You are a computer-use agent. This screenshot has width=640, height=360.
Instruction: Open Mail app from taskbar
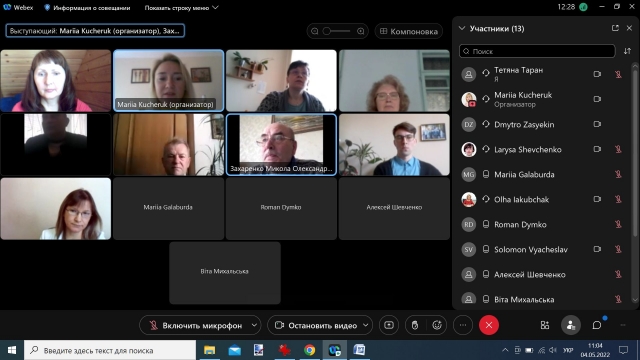tap(234, 350)
